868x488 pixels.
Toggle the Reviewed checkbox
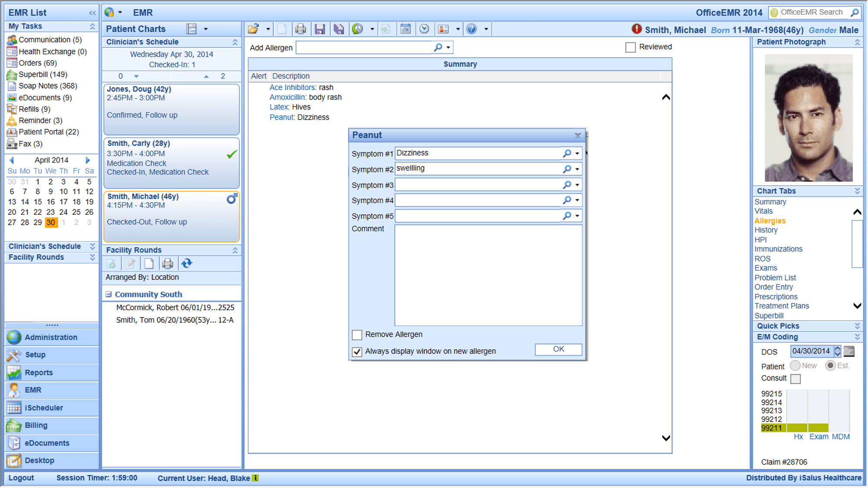point(630,47)
